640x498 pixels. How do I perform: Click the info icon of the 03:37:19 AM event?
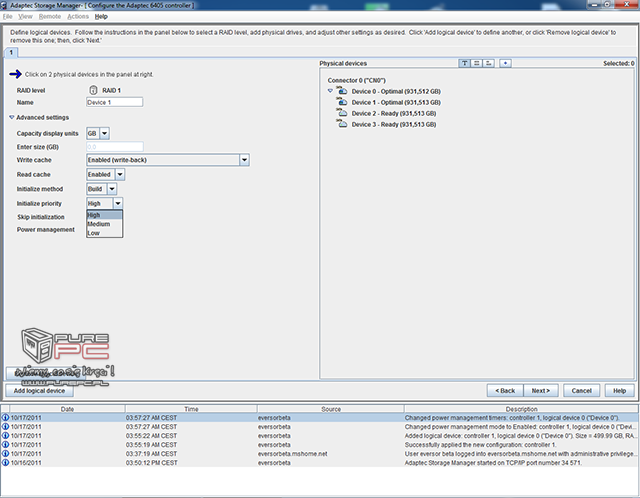[5, 454]
